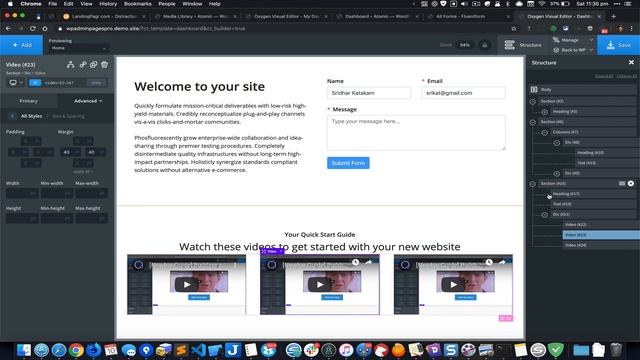Play the third video thumbnail
This screenshot has height=360, width=640.
coord(453,284)
